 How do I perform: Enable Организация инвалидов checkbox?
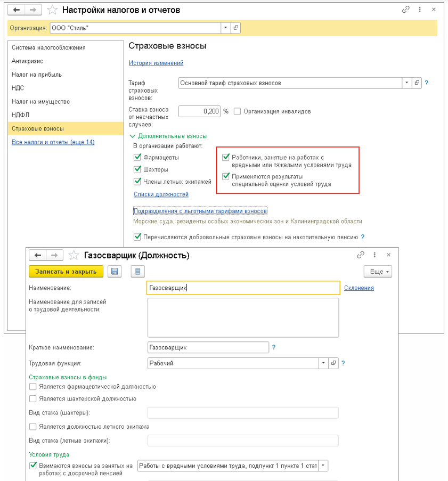[x=238, y=111]
